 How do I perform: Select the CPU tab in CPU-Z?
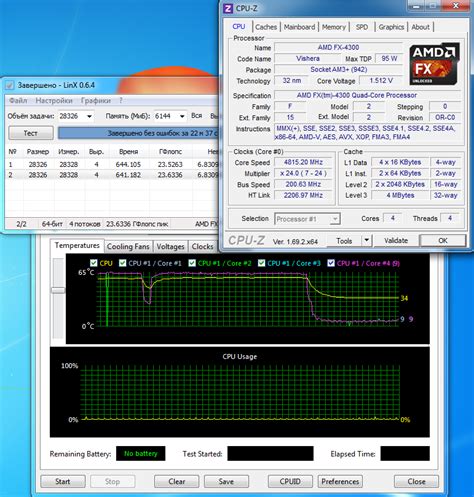(x=239, y=26)
